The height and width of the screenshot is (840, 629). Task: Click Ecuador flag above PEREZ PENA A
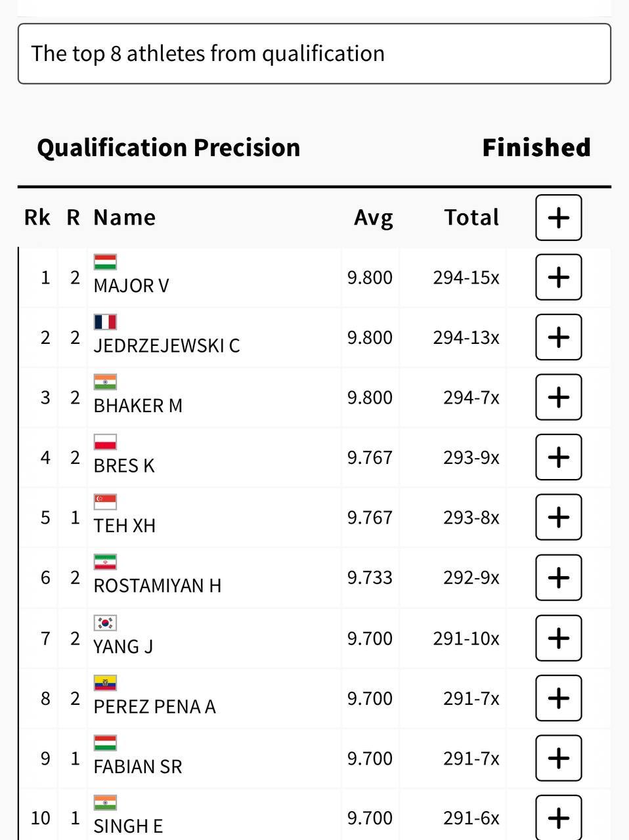click(x=105, y=682)
